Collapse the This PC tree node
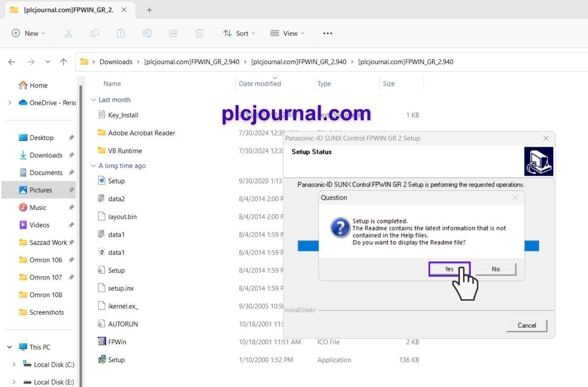Image resolution: width=588 pixels, height=387 pixels. tap(10, 347)
